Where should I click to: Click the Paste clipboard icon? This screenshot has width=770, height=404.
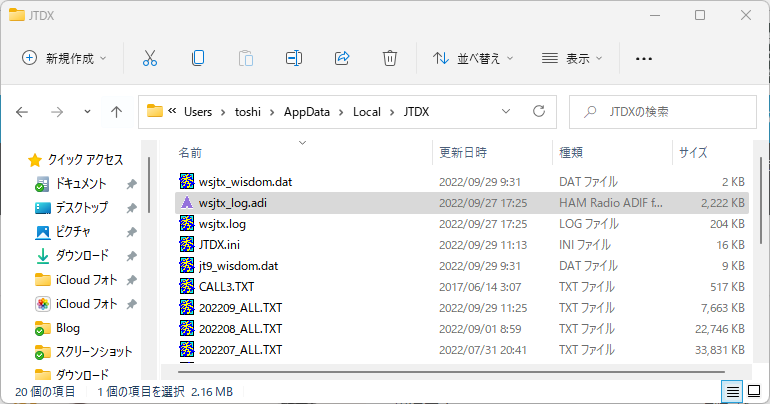(246, 58)
